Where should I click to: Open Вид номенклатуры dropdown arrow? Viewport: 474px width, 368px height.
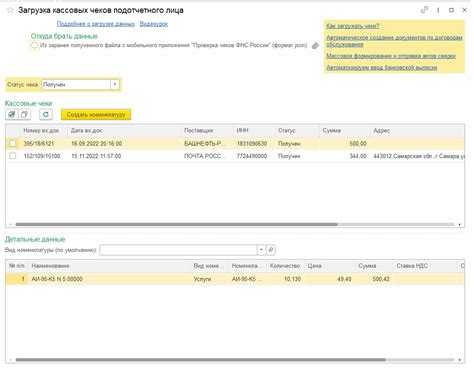pyautogui.click(x=261, y=250)
